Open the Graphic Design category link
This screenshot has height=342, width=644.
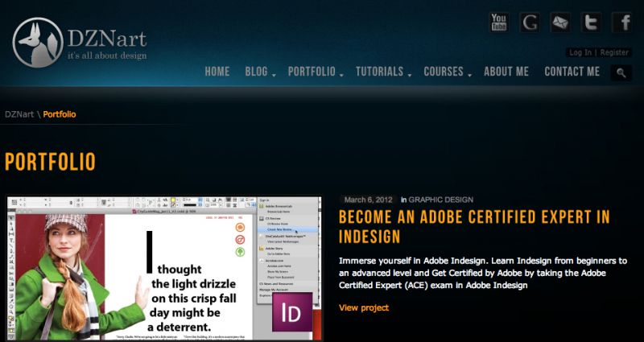441,200
